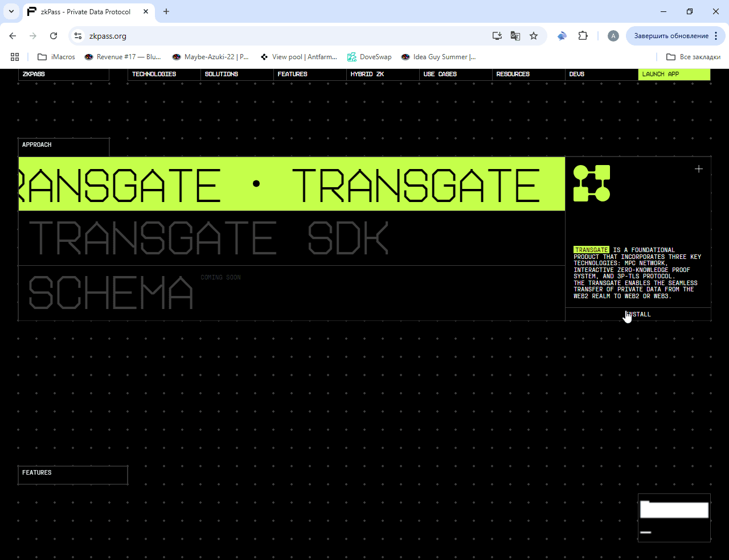This screenshot has width=729, height=560.
Task: Click the white minimap widget in corner
Action: [x=674, y=517]
